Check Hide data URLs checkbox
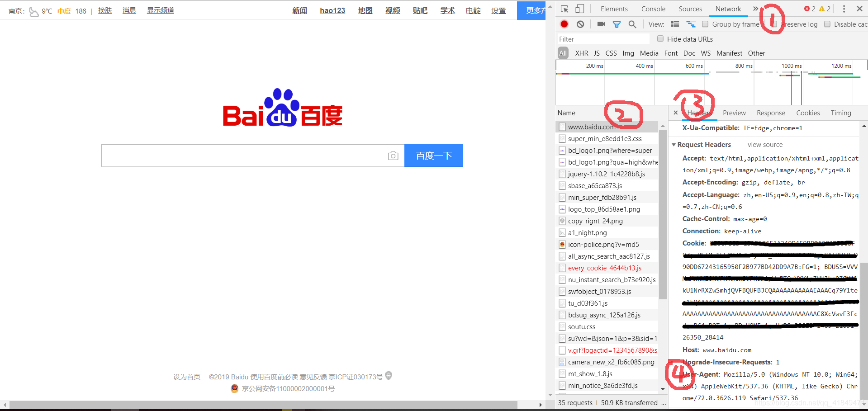 click(x=660, y=38)
